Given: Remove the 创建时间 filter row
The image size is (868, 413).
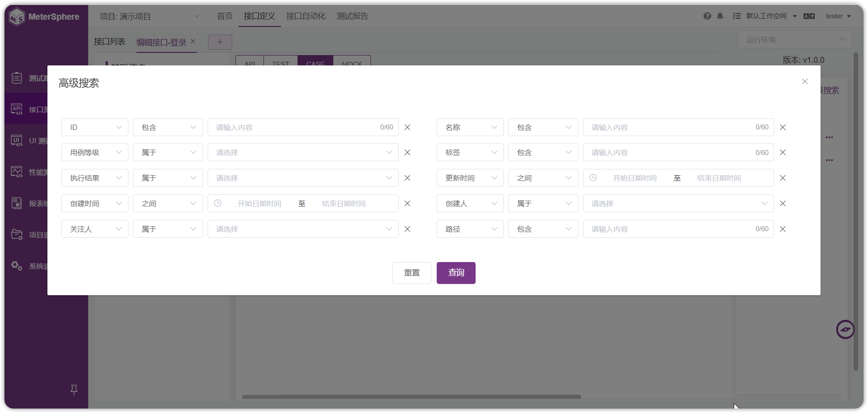Looking at the screenshot, I should [408, 203].
